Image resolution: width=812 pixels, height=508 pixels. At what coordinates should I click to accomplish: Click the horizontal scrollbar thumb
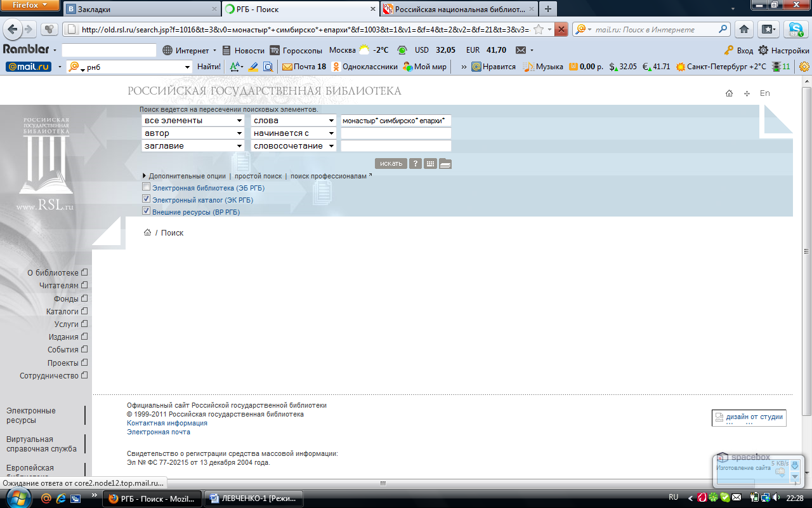[382, 483]
